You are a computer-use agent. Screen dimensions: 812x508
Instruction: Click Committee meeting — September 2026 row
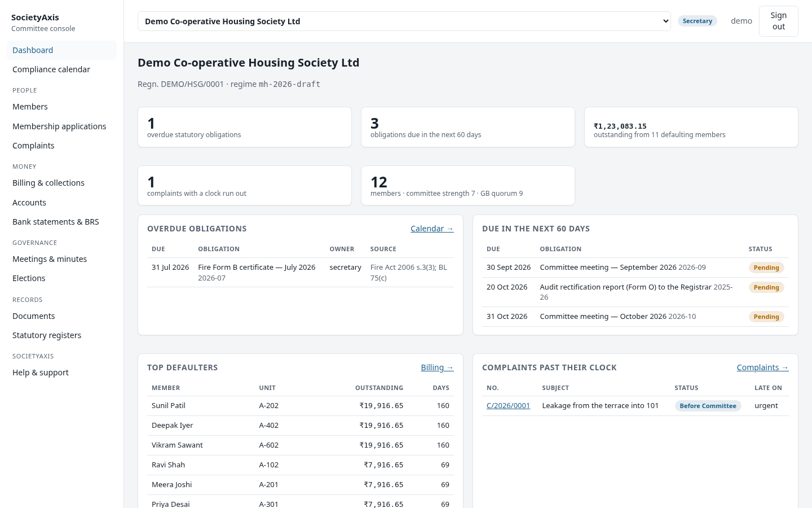[635, 268]
